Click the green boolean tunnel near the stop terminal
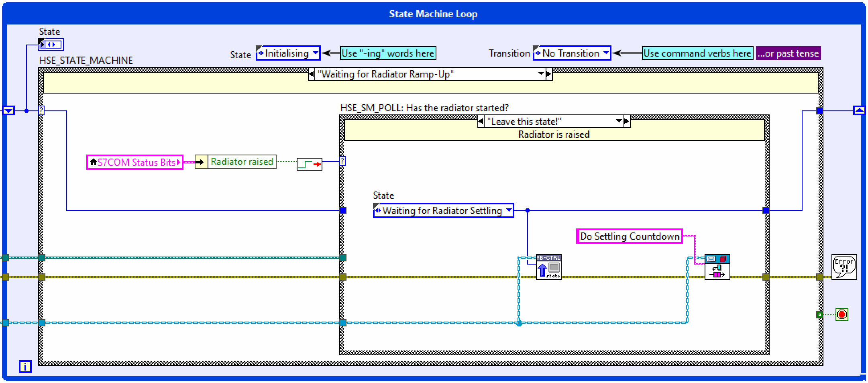This screenshot has width=868, height=383. [819, 314]
